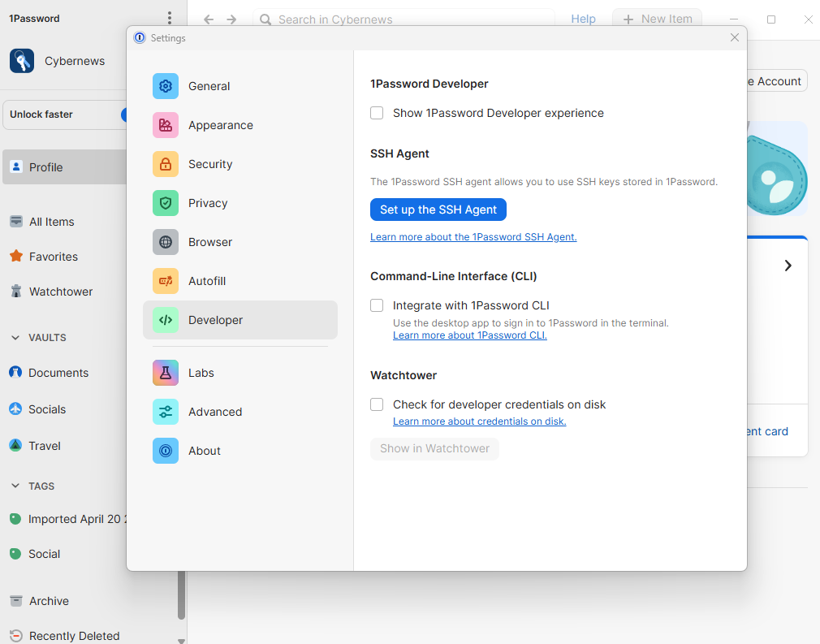Image resolution: width=820 pixels, height=644 pixels.
Task: Click the Profile person icon
Action: tap(16, 166)
